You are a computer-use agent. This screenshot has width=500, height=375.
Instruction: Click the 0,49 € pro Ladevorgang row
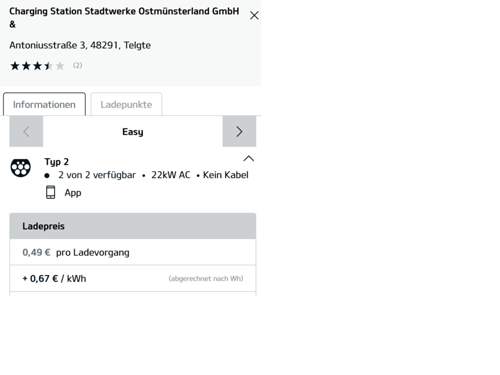click(133, 252)
